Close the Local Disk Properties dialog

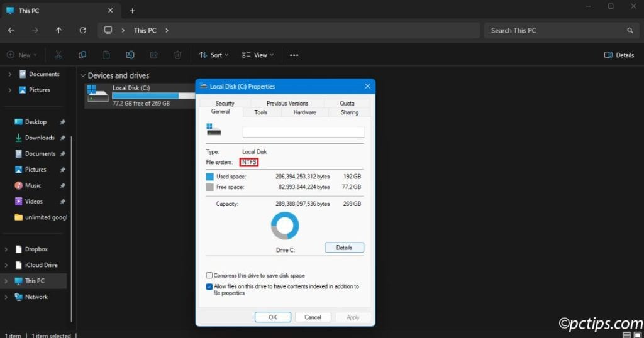[x=367, y=86]
